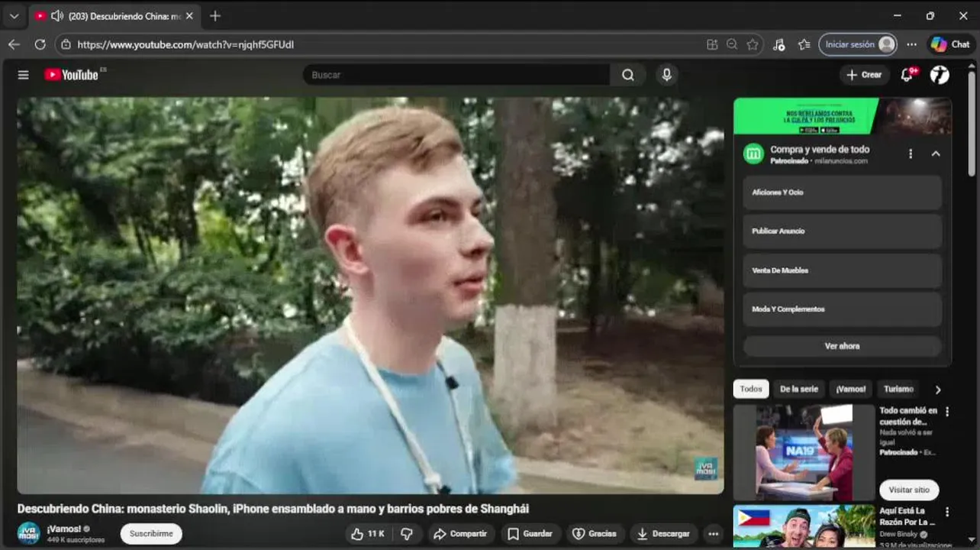Image resolution: width=980 pixels, height=550 pixels.
Task: Click the browser address bar URL
Action: [x=185, y=44]
